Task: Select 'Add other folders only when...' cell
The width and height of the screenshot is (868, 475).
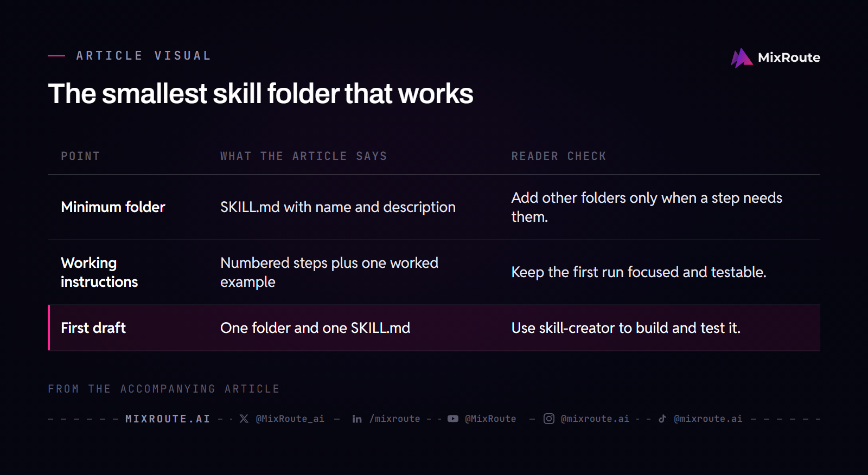Action: (x=647, y=207)
